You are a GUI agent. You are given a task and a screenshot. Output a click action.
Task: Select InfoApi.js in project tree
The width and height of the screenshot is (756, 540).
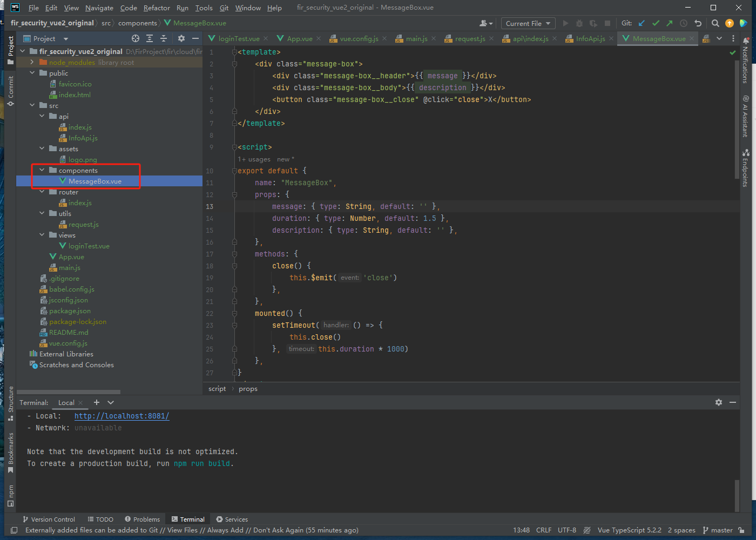(x=83, y=138)
